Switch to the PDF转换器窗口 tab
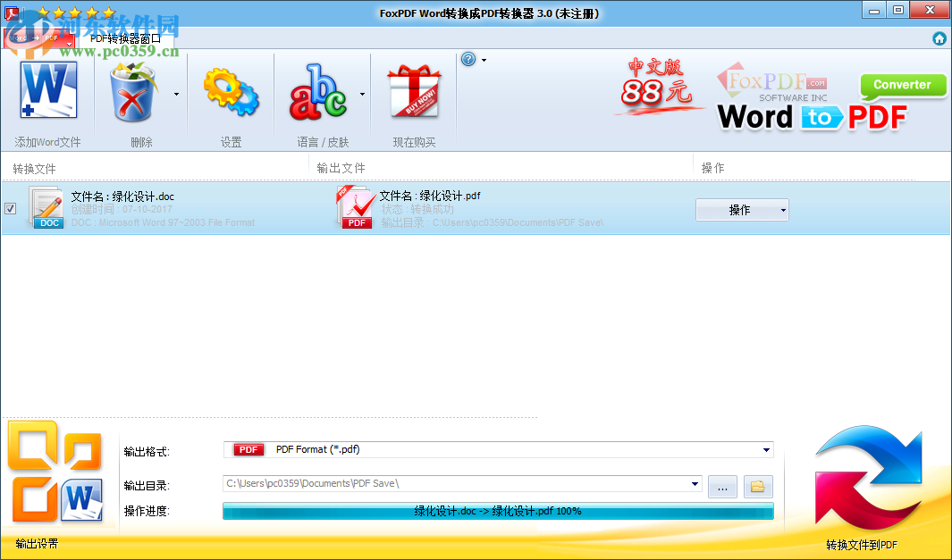Screen dimensions: 952x560 click(x=125, y=38)
